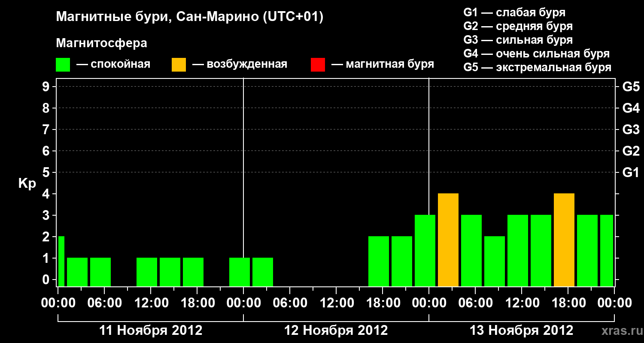The width and height of the screenshot is (644, 343).
Task: Click the green calm legend swatch
Action: [x=63, y=65]
